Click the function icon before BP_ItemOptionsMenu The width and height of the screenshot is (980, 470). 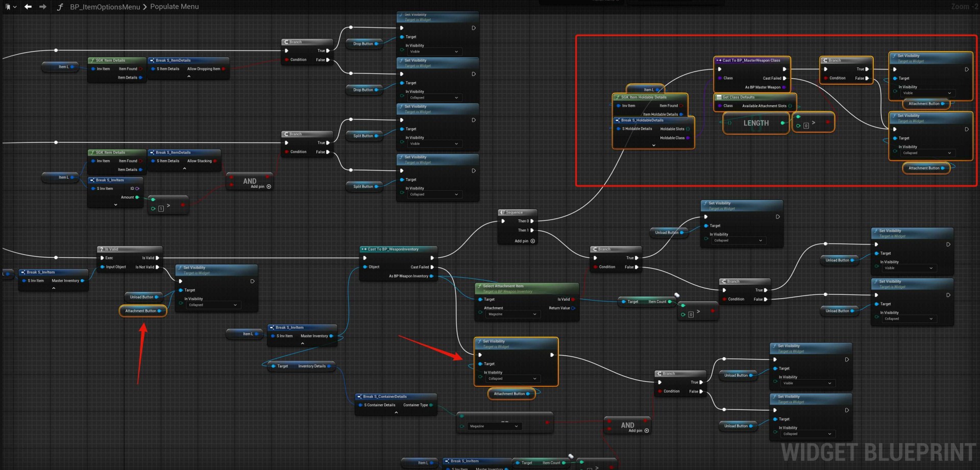[60, 7]
